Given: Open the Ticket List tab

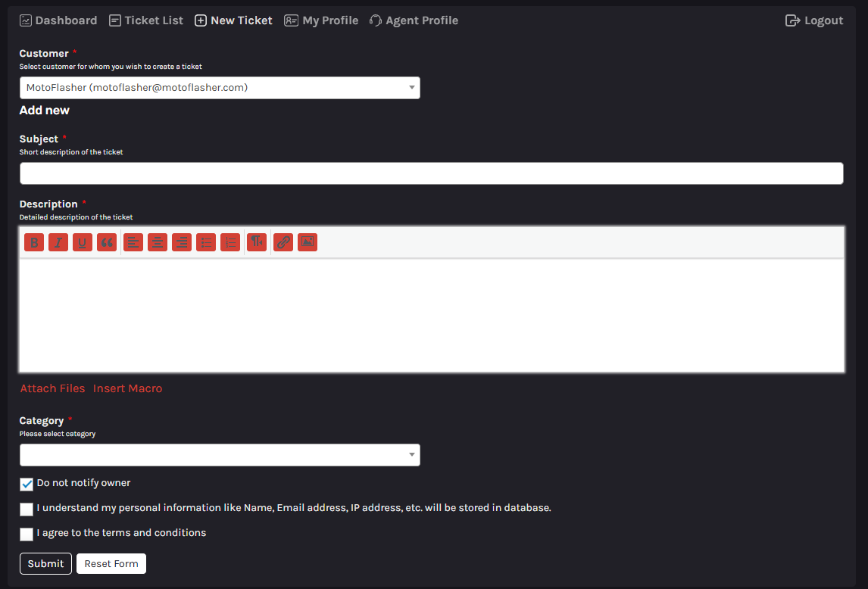Looking at the screenshot, I should point(146,20).
